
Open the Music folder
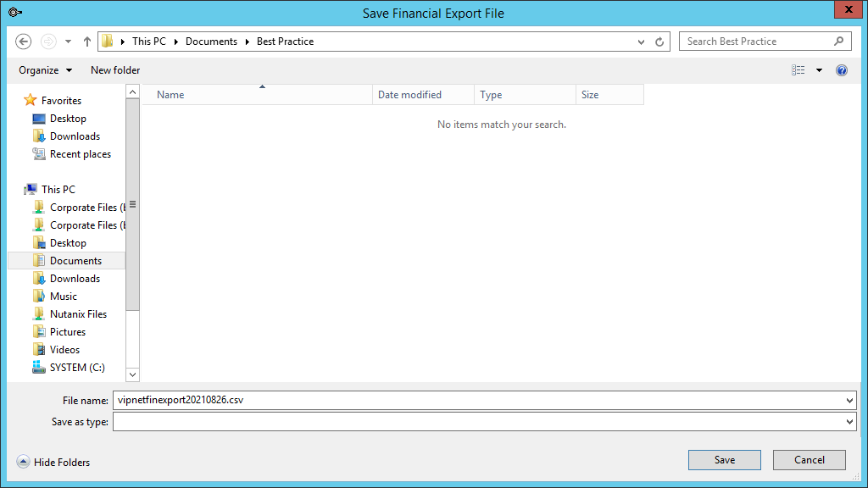click(x=63, y=296)
